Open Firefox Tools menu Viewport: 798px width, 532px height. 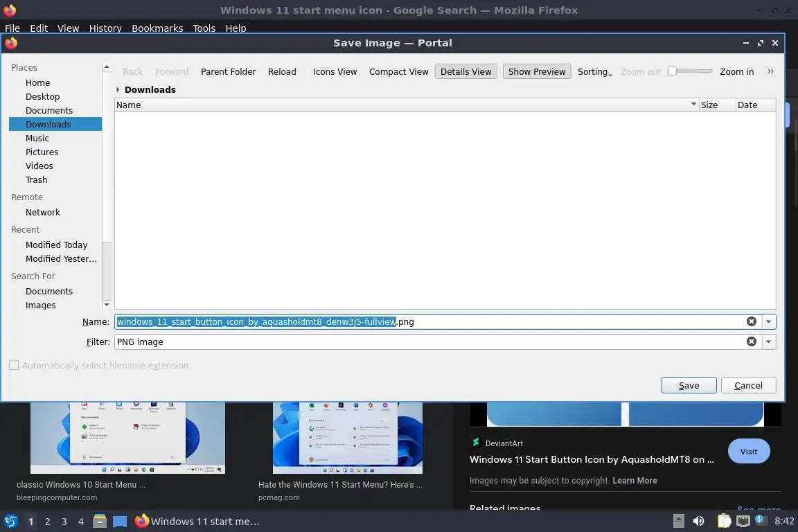click(204, 28)
